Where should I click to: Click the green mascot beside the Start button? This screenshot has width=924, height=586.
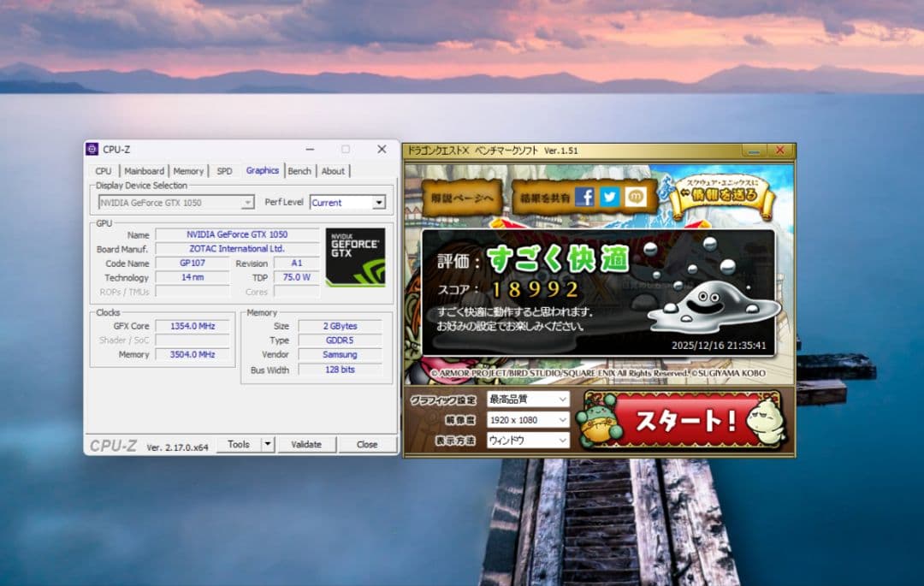(x=599, y=417)
